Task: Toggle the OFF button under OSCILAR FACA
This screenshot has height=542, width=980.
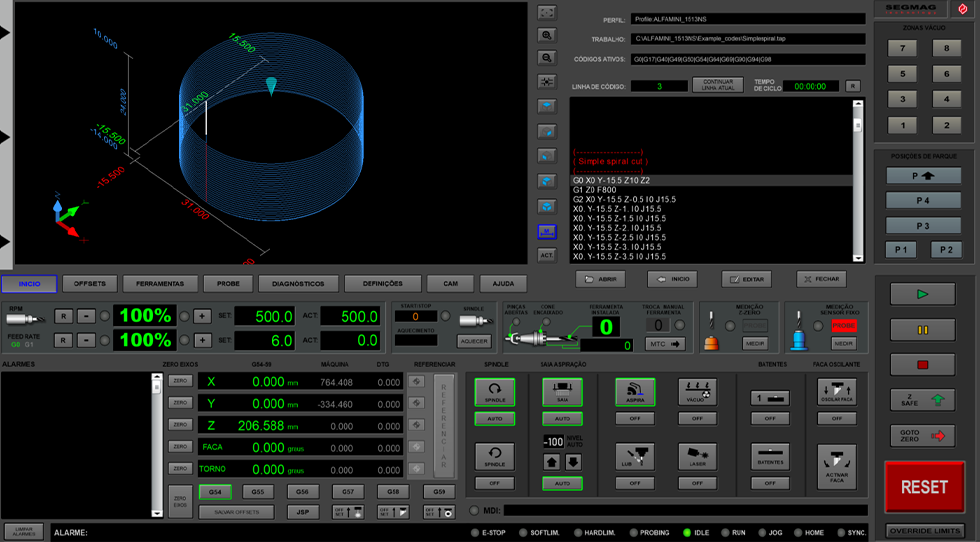Action: pyautogui.click(x=837, y=418)
